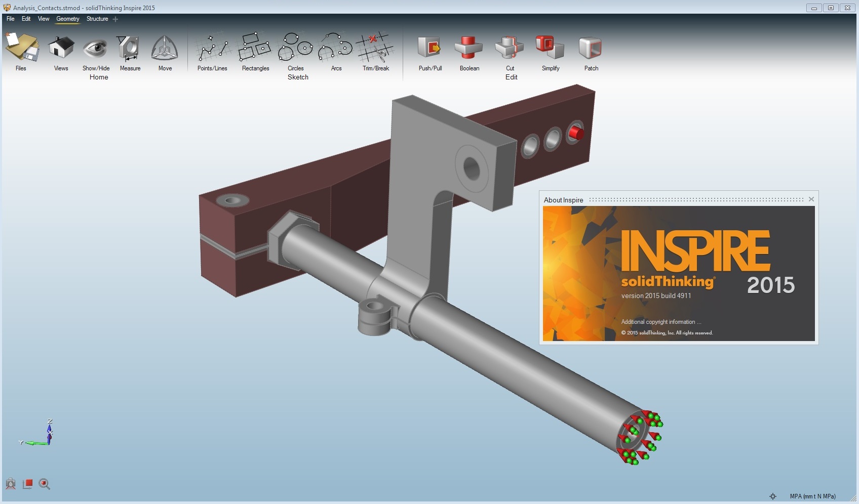Open Additional copyright information link

[661, 322]
